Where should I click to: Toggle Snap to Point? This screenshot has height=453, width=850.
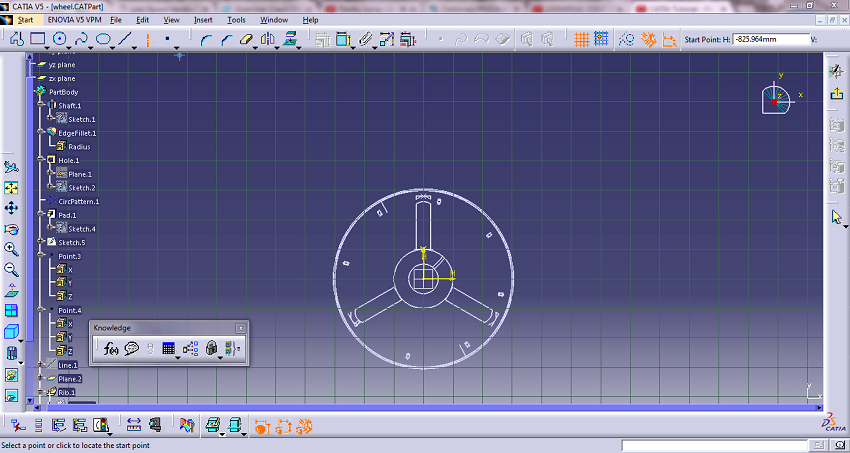point(601,39)
